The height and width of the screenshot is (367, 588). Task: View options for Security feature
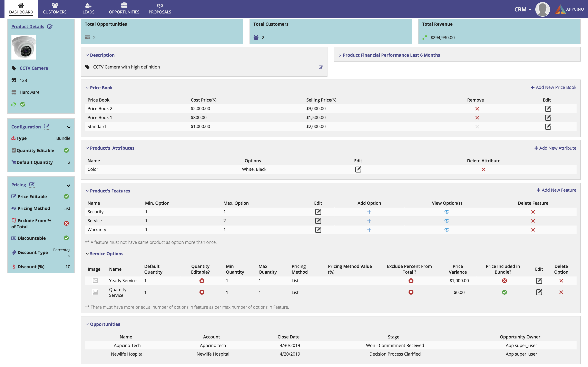point(447,212)
